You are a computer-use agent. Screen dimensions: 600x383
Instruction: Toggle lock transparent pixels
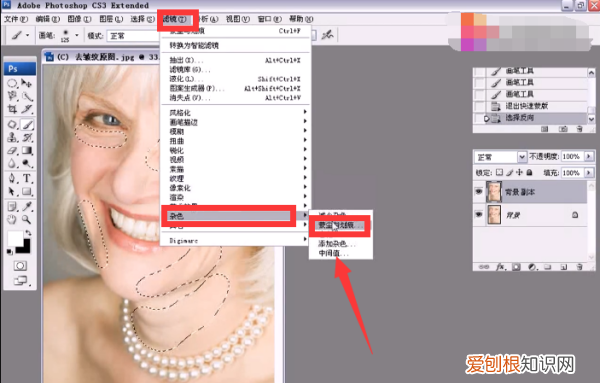pyautogui.click(x=499, y=173)
